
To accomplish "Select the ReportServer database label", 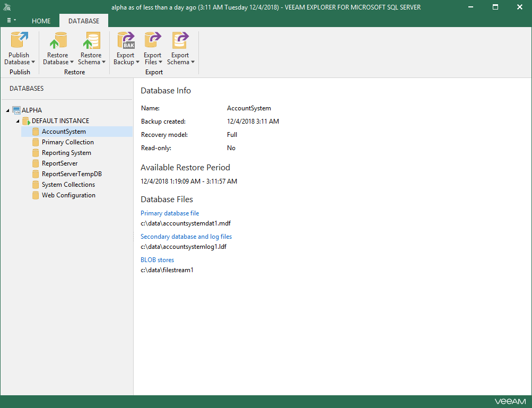I will [x=60, y=163].
